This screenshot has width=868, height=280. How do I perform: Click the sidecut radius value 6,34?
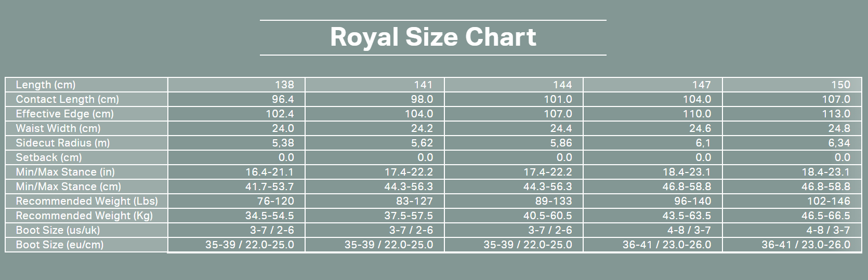pos(839,143)
